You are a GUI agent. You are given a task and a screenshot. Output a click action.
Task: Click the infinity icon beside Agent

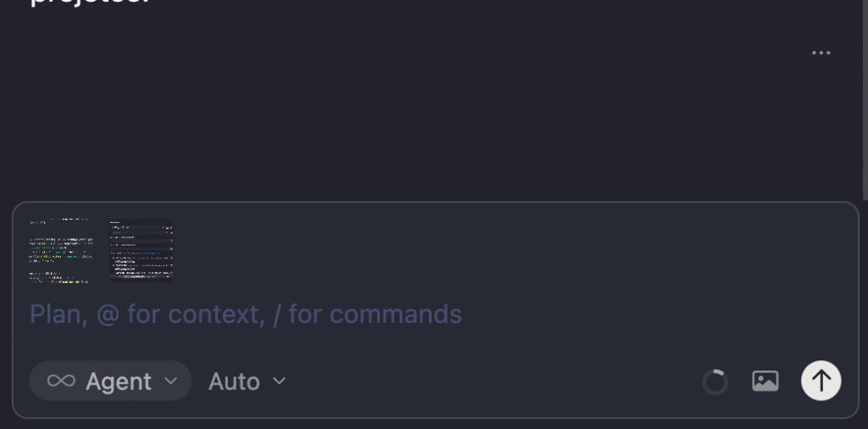[x=61, y=382]
